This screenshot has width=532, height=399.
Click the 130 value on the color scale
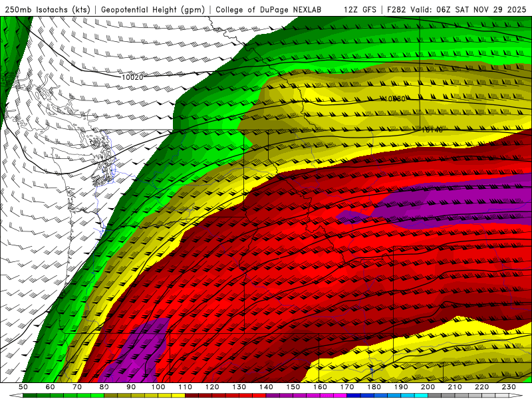pos(239,387)
